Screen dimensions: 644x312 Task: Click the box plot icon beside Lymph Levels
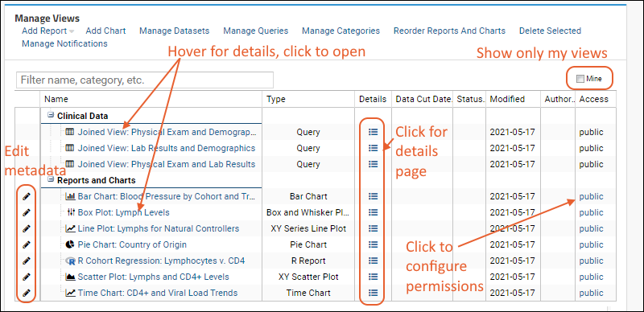pyautogui.click(x=70, y=212)
